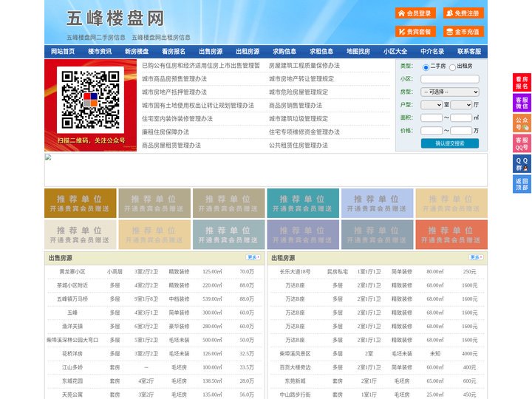Open the 百货大楼旁边 rental listing
Image resolution: width=532 pixels, height=399 pixels.
click(295, 367)
